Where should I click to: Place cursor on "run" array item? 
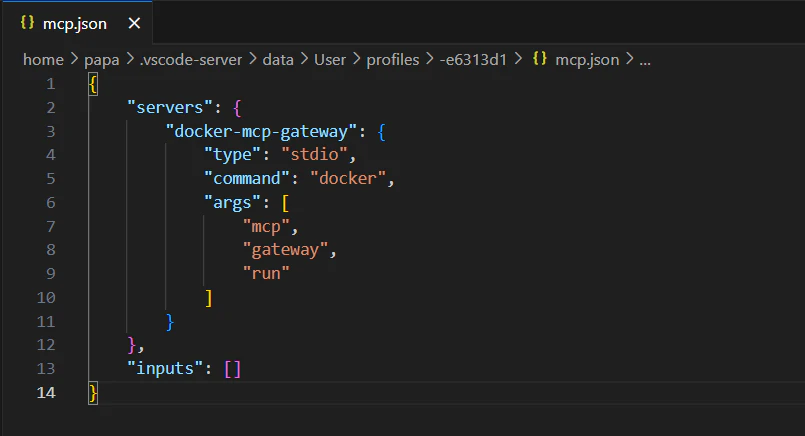(x=266, y=274)
